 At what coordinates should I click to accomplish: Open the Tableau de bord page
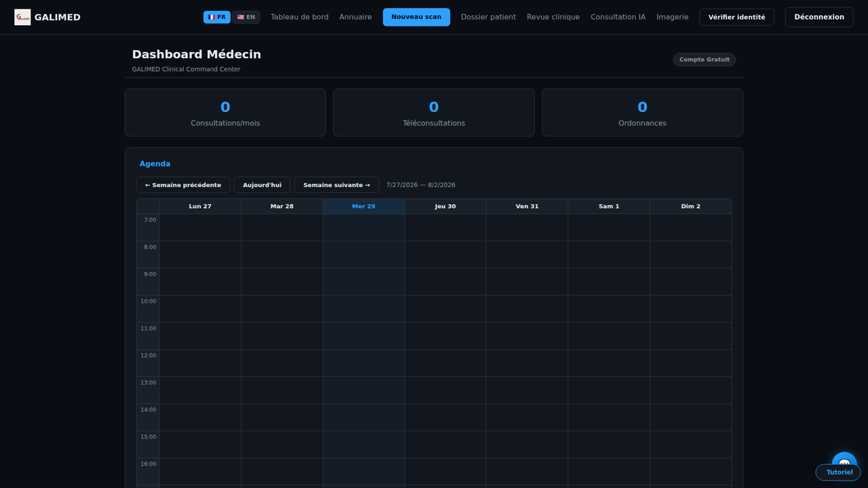300,17
